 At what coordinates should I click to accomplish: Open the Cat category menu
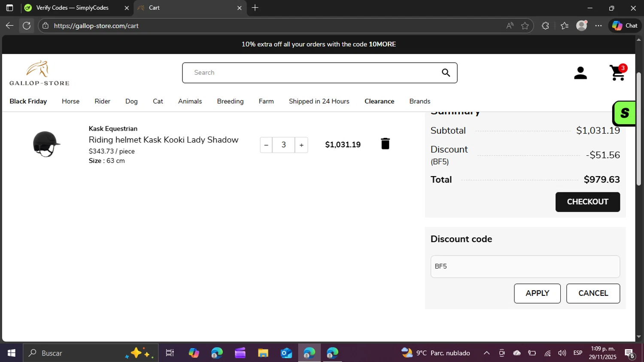pos(158,101)
